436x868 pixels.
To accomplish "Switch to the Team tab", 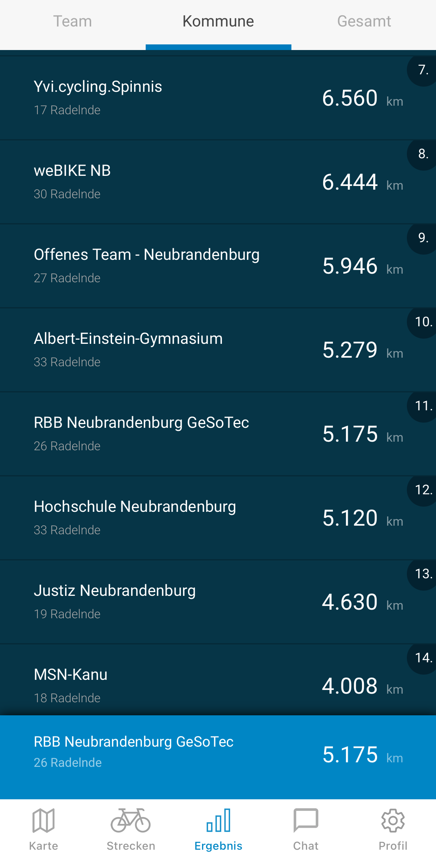I will [x=72, y=22].
